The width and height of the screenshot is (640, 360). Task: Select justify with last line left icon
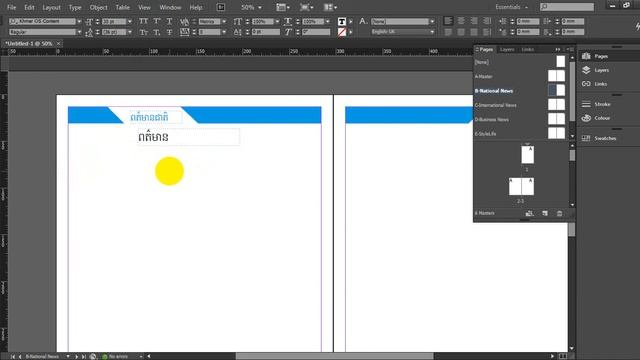point(448,32)
